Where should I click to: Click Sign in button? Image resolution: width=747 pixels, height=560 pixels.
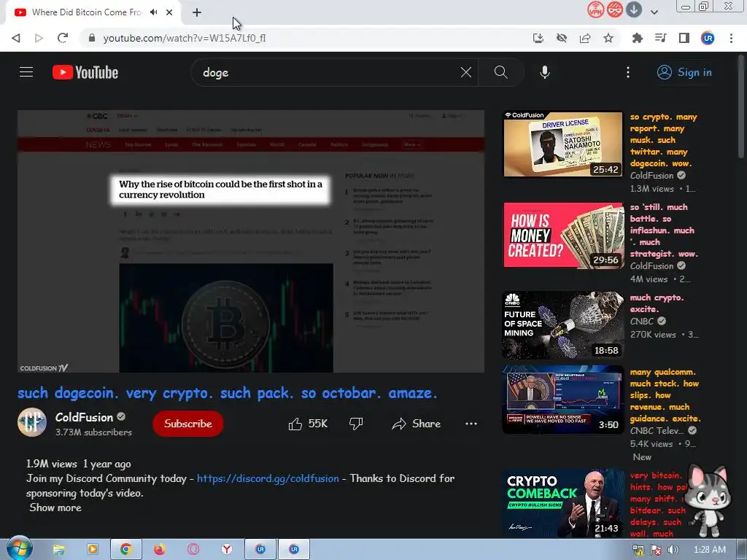coord(684,72)
